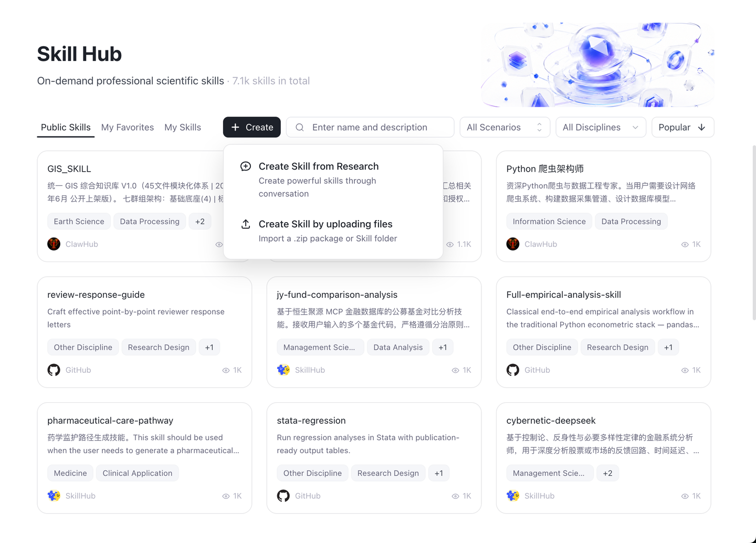
Task: Click views eye icon on stata-regression card
Action: click(x=455, y=496)
